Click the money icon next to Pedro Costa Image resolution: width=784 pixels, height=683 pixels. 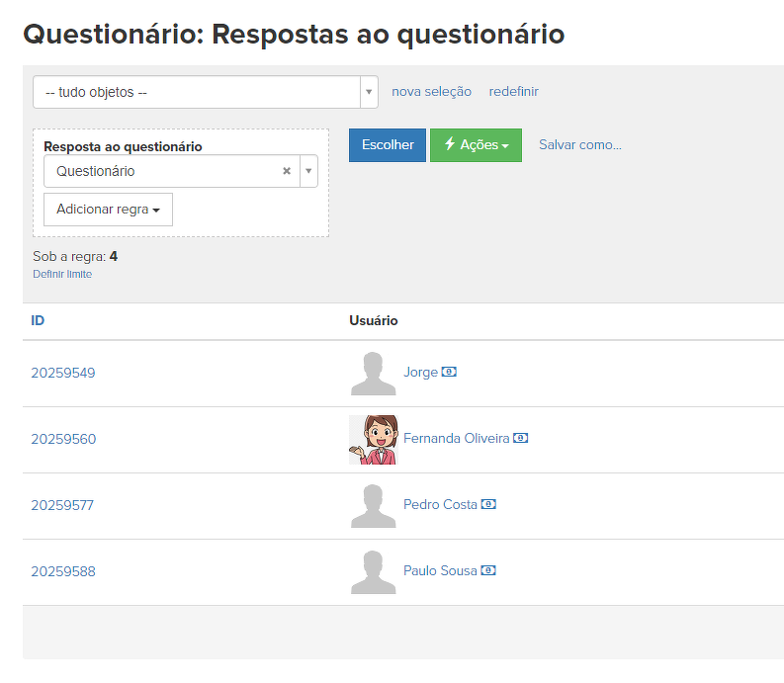(488, 504)
